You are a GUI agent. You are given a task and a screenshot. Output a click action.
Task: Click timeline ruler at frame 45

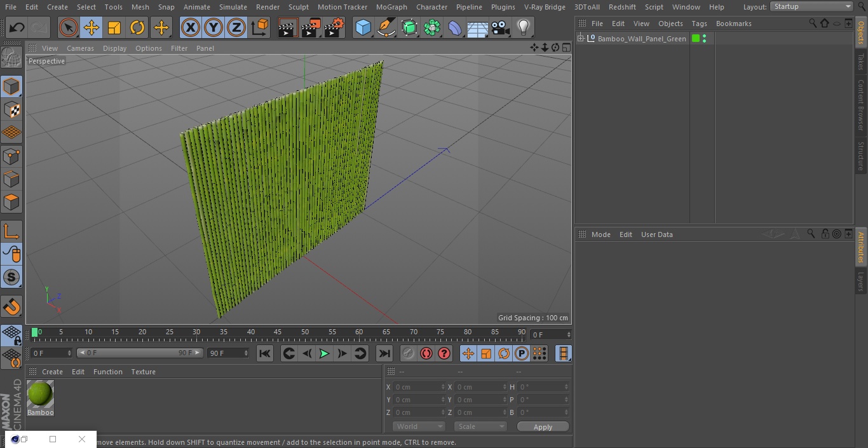pos(278,332)
